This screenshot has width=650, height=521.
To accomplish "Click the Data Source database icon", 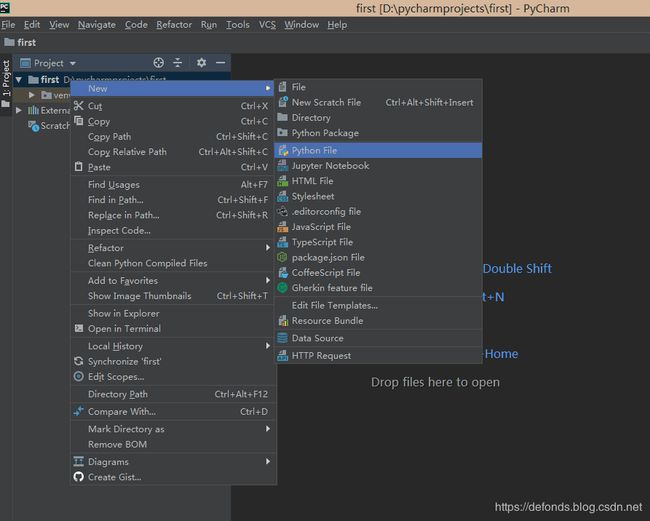I will pos(283,338).
